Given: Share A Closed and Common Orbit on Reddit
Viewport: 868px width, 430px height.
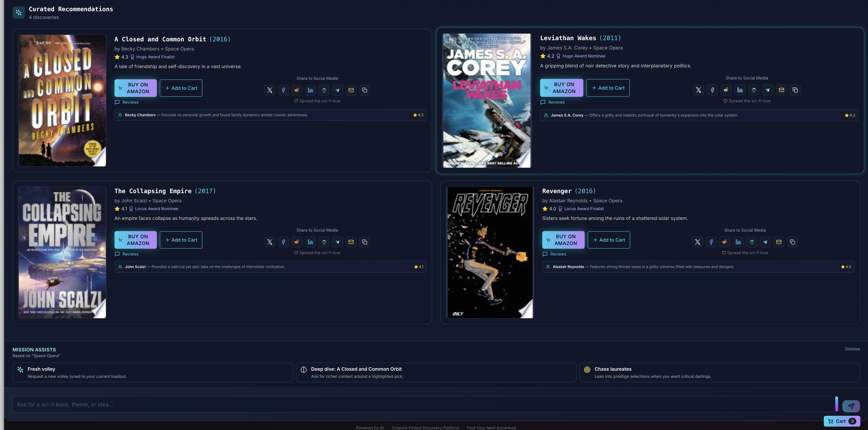Looking at the screenshot, I should point(297,90).
